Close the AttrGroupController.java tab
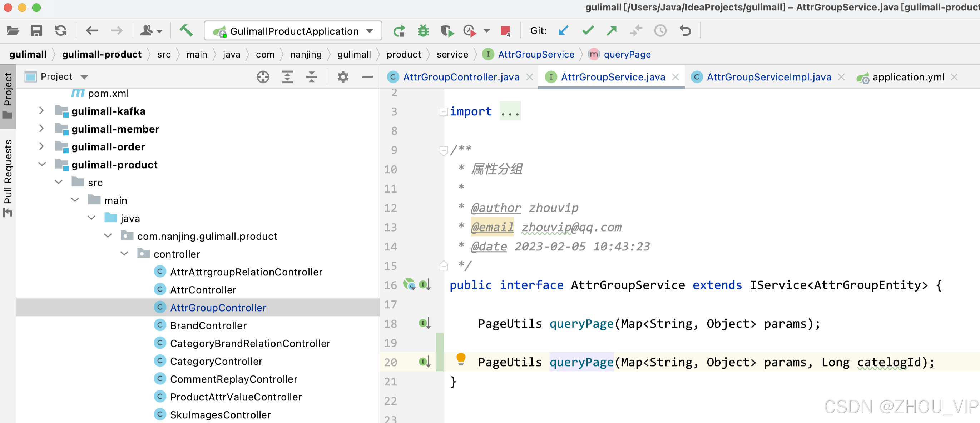The image size is (980, 423). point(529,77)
